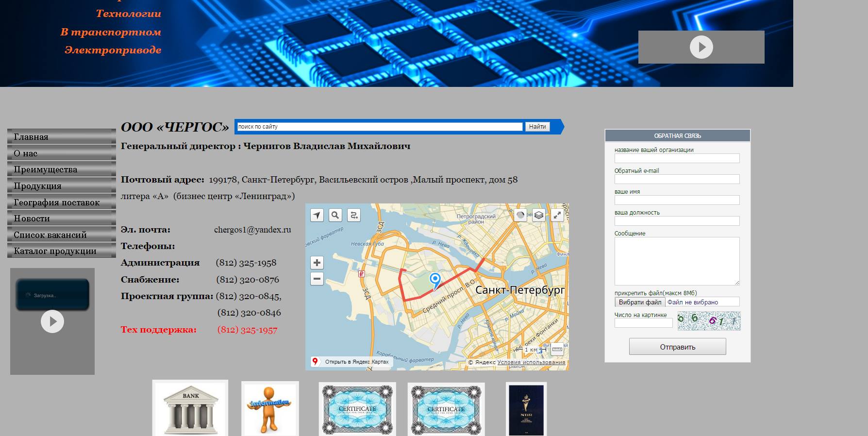This screenshot has height=436, width=868.
Task: Play the video in the top banner
Action: [x=701, y=47]
